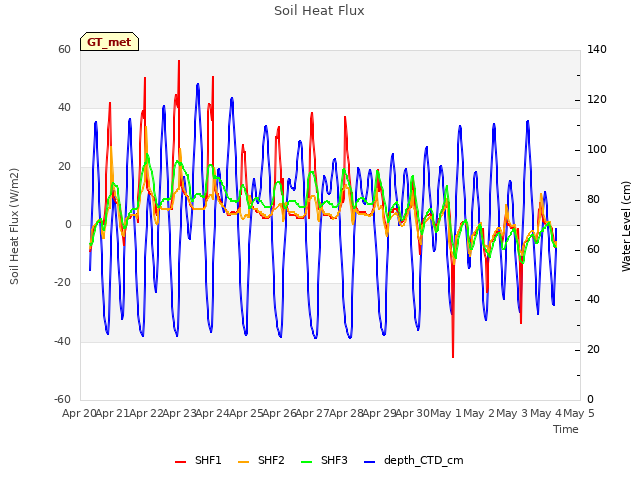
Task: Click the Time axis title
Action: coord(566,429)
